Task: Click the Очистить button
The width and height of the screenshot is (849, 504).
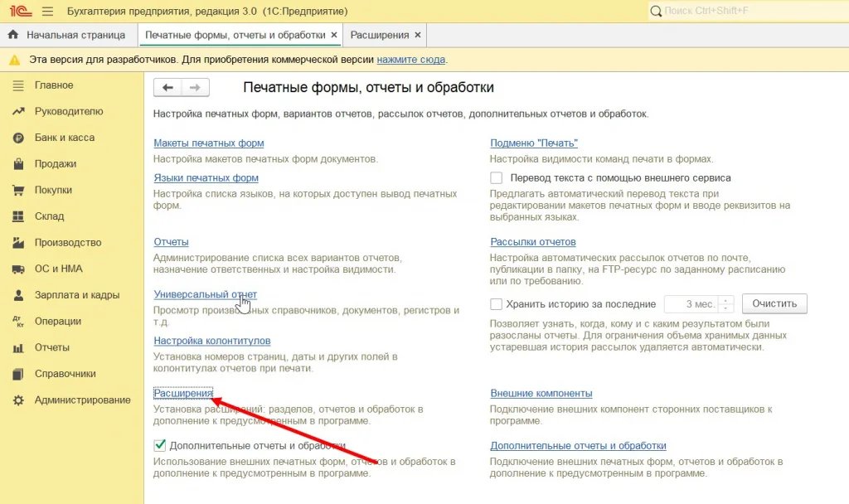Action: pyautogui.click(x=774, y=303)
